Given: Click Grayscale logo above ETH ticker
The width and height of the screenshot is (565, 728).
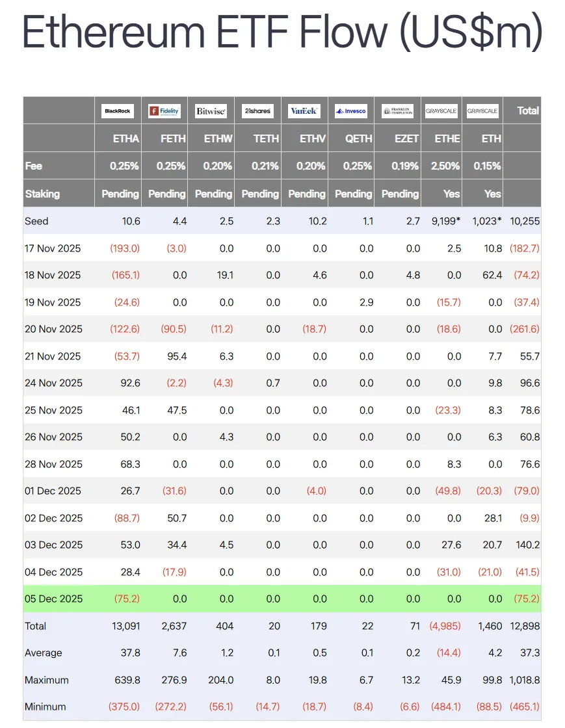Looking at the screenshot, I should tap(482, 111).
